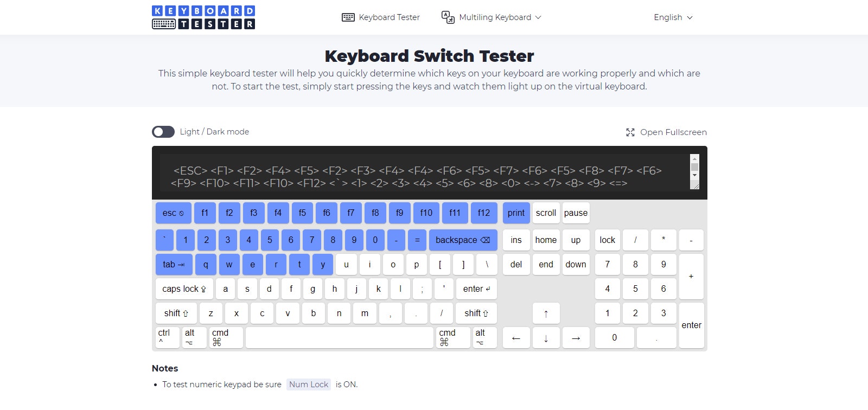Click the semicolon key
Viewport: 868px width, 410px height.
tap(422, 289)
